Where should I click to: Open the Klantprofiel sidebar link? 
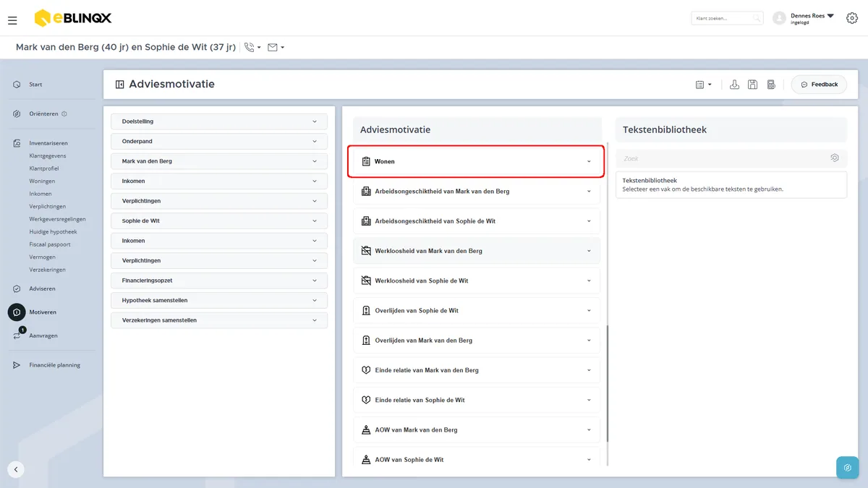(44, 168)
